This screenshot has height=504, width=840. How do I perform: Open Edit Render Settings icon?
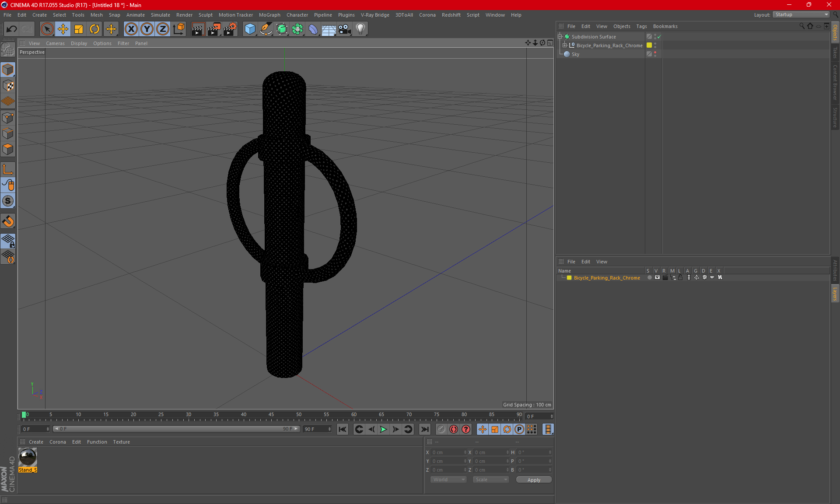230,29
